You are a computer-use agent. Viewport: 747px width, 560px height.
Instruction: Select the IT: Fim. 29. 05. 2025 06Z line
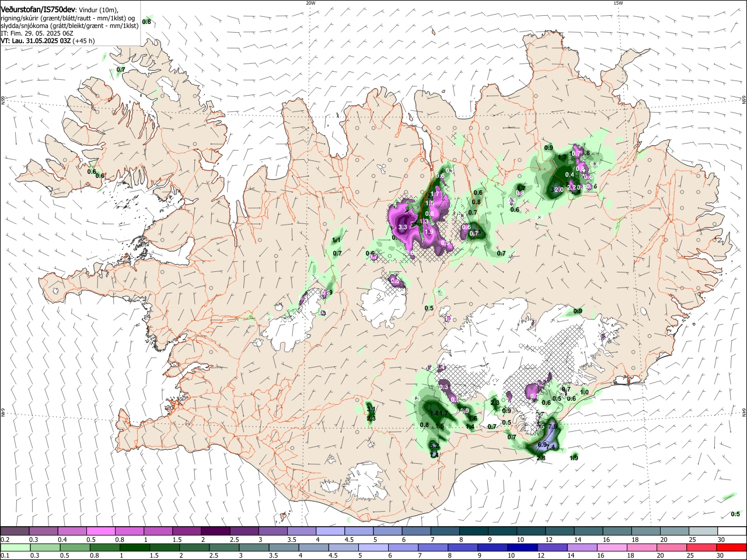coord(36,33)
